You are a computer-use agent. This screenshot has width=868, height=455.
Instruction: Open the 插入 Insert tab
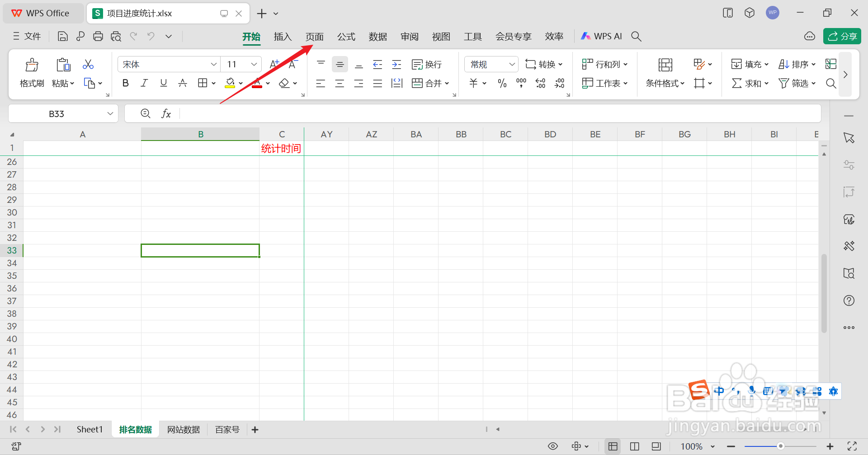click(x=283, y=37)
